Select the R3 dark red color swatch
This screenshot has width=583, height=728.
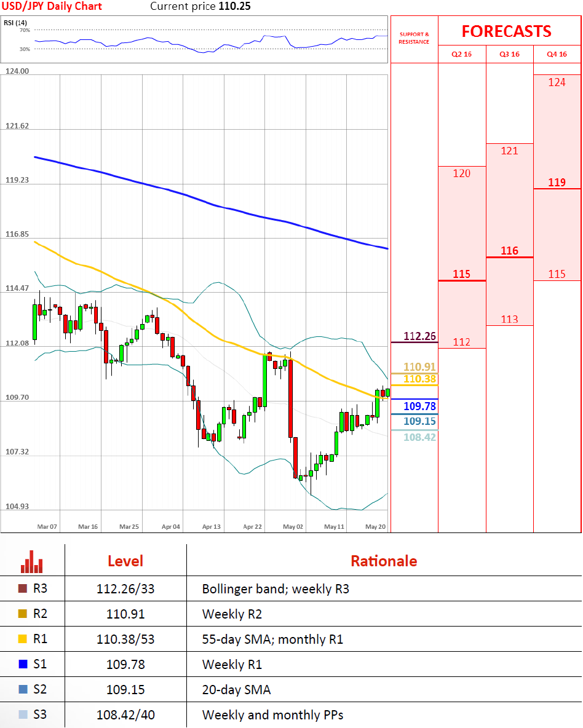[x=23, y=588]
